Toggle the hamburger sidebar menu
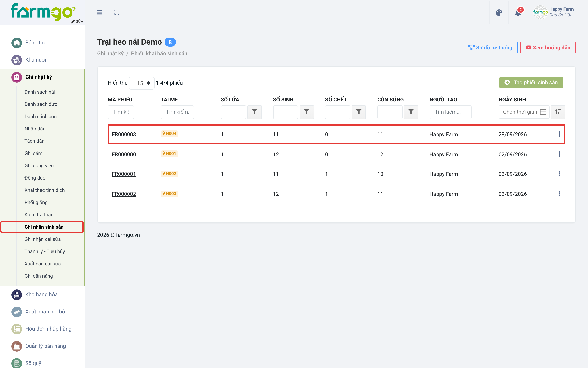This screenshot has height=368, width=588. pyautogui.click(x=100, y=12)
